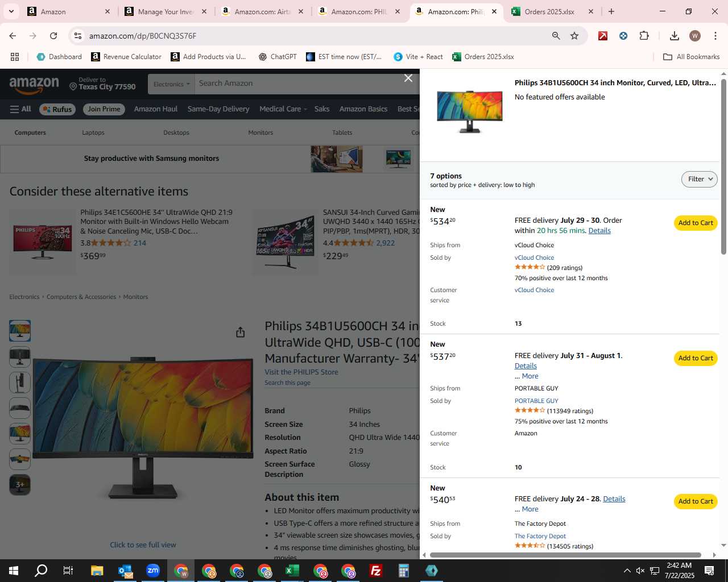Switch to Amazon.com: Airta tab
Image resolution: width=728 pixels, height=582 pixels.
click(x=263, y=11)
